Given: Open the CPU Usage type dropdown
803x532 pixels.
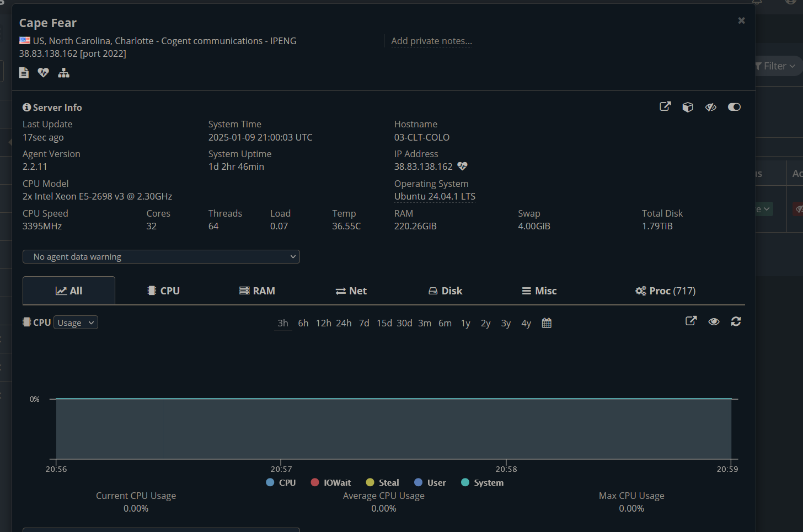Looking at the screenshot, I should [x=76, y=323].
